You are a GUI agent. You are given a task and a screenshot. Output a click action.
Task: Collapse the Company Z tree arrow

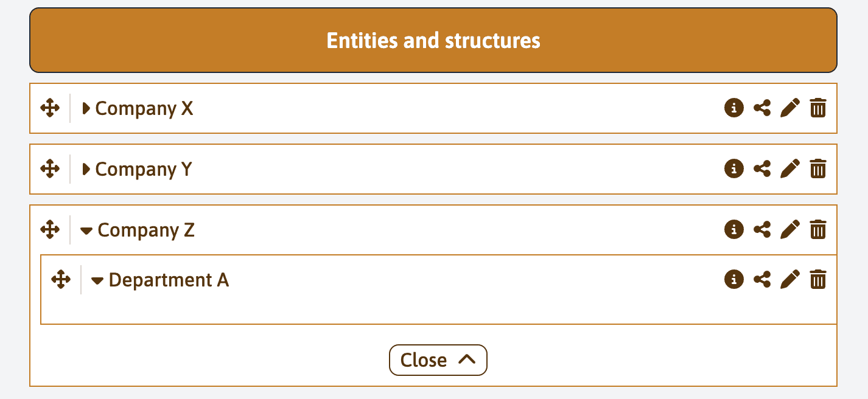pos(86,231)
